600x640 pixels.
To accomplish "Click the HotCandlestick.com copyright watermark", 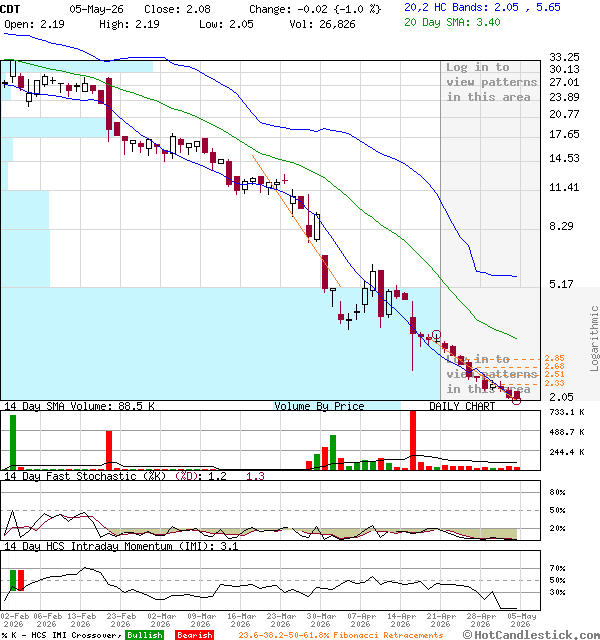I will [x=531, y=635].
